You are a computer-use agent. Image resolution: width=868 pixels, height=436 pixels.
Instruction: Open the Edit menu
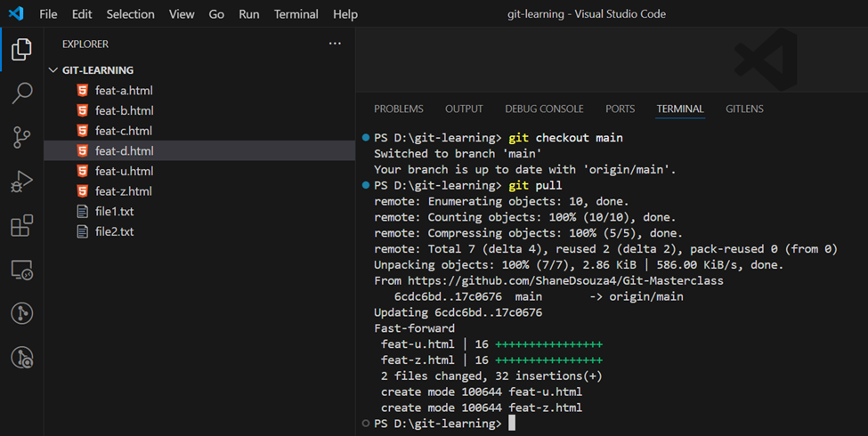82,14
